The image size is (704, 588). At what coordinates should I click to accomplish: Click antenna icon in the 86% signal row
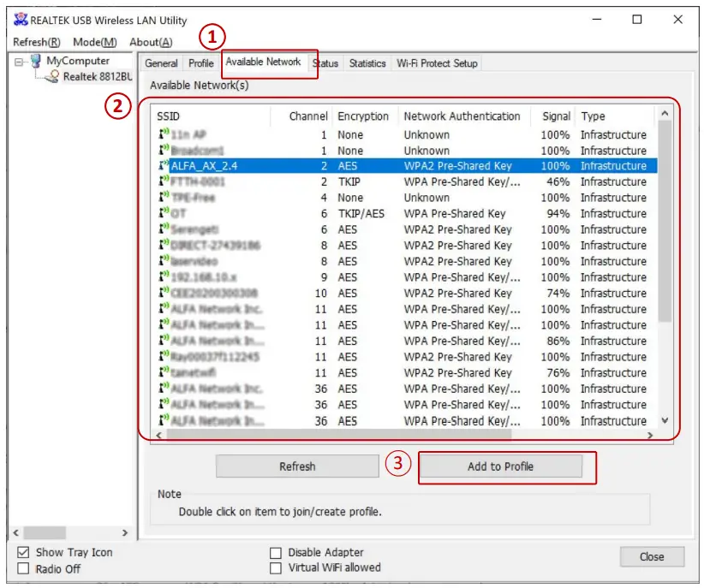tap(164, 341)
